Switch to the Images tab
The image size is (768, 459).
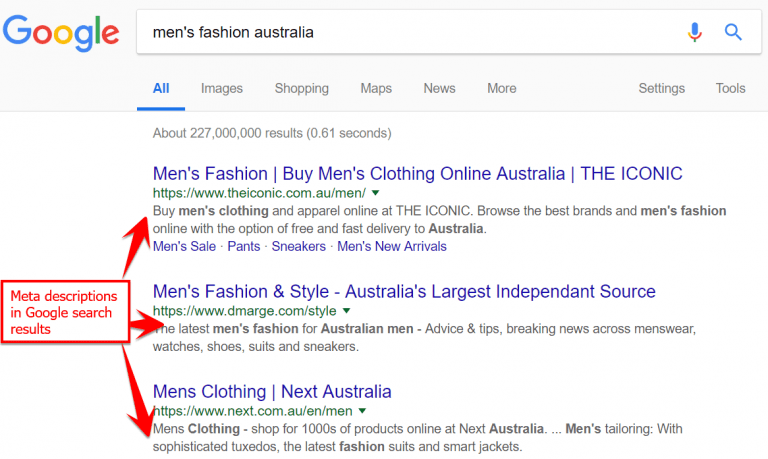coord(221,88)
